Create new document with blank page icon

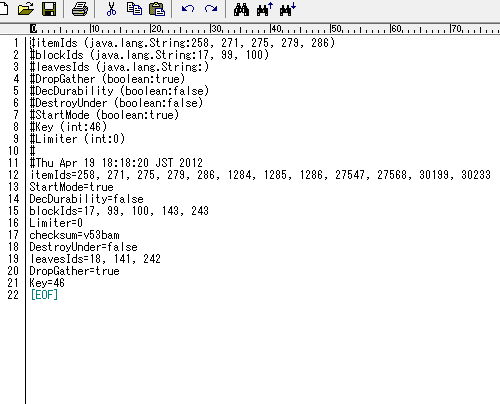click(3, 9)
